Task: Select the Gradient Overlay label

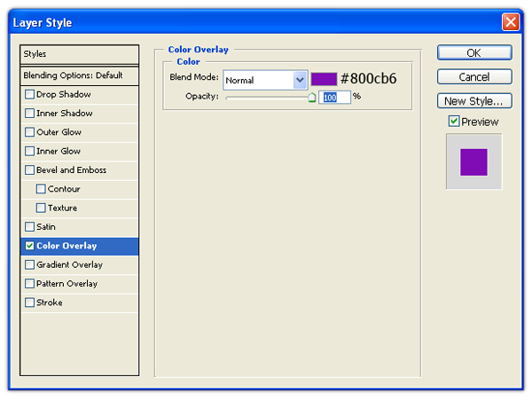Action: [x=69, y=264]
